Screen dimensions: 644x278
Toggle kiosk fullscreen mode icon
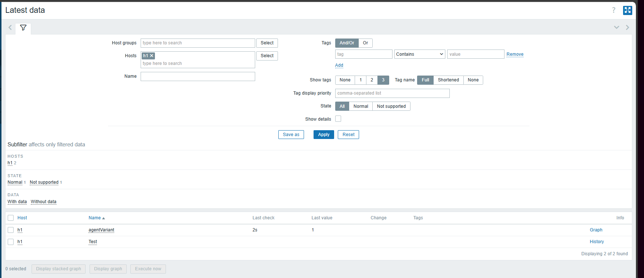click(627, 10)
